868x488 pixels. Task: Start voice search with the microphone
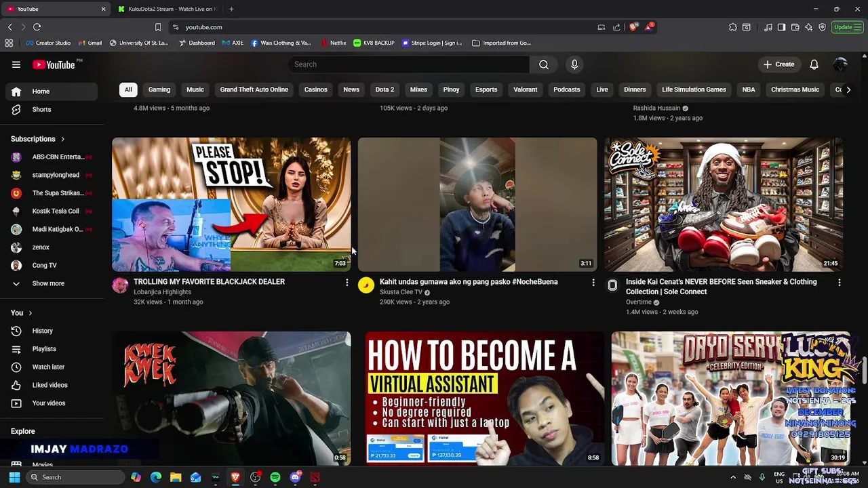574,64
